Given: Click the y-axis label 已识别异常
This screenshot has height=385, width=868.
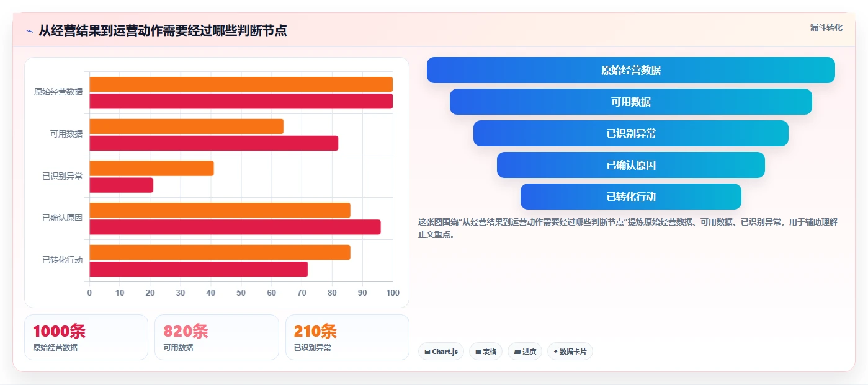Looking at the screenshot, I should point(63,176).
